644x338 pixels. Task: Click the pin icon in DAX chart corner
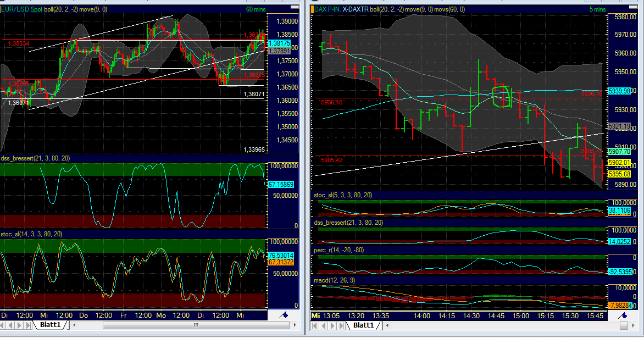tap(624, 315)
